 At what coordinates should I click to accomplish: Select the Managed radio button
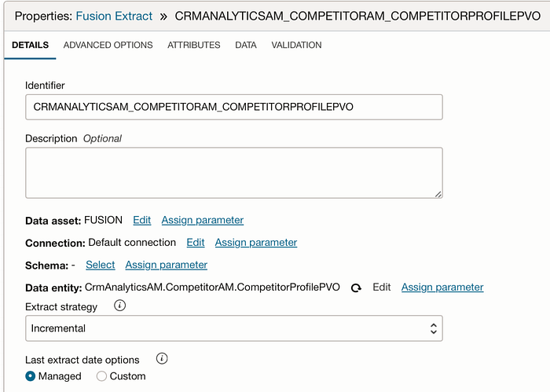[x=31, y=376]
